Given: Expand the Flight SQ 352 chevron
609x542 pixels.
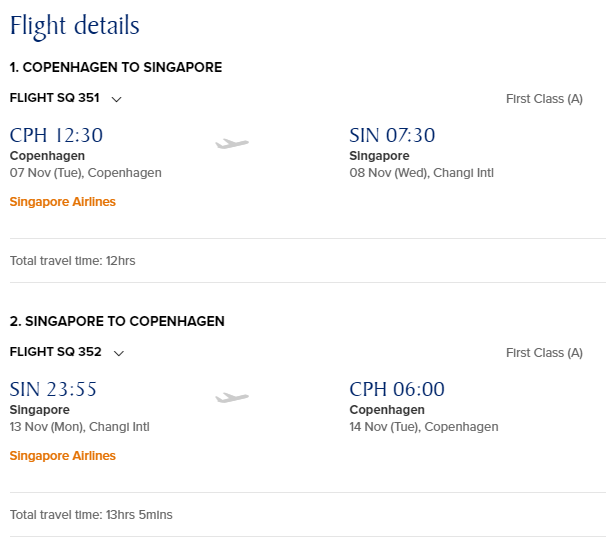Looking at the screenshot, I should [x=117, y=353].
